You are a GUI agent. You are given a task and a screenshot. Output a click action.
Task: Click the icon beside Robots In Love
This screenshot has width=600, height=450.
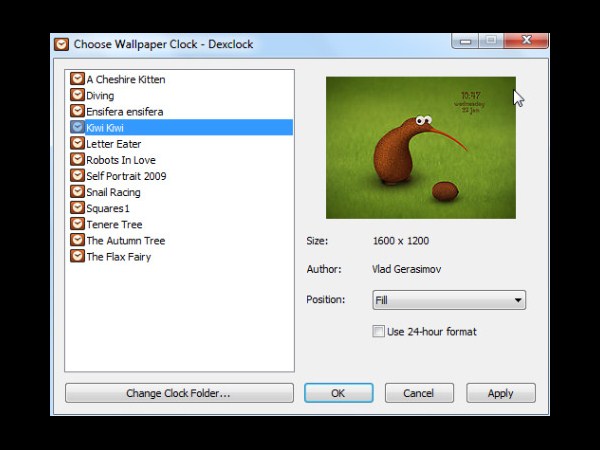point(77,160)
